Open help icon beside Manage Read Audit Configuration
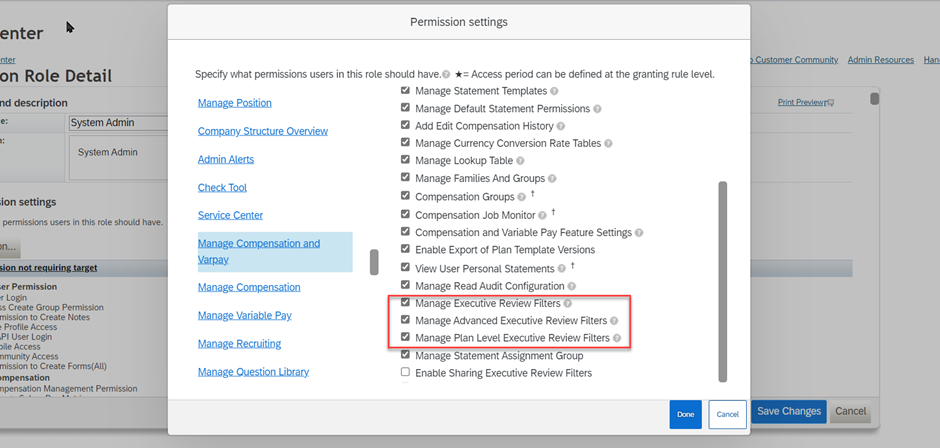The height and width of the screenshot is (448, 940). [x=572, y=287]
